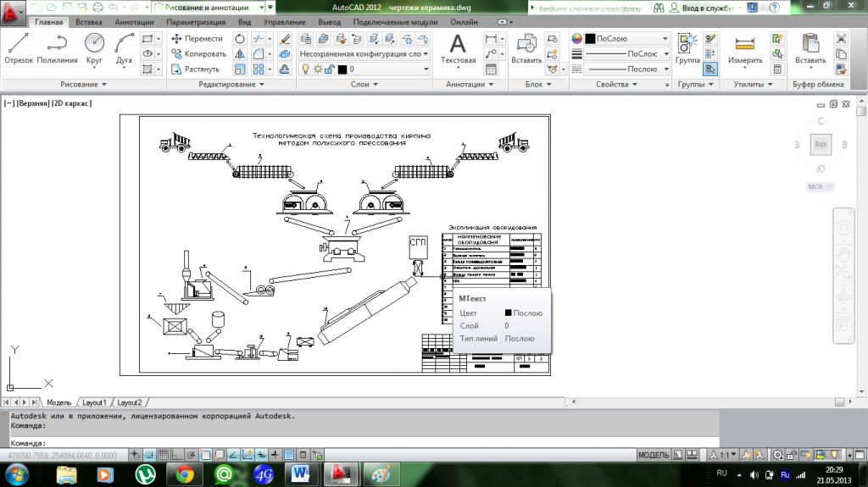This screenshot has width=868, height=487.
Task: Expand the Слои panel
Action: (x=364, y=84)
